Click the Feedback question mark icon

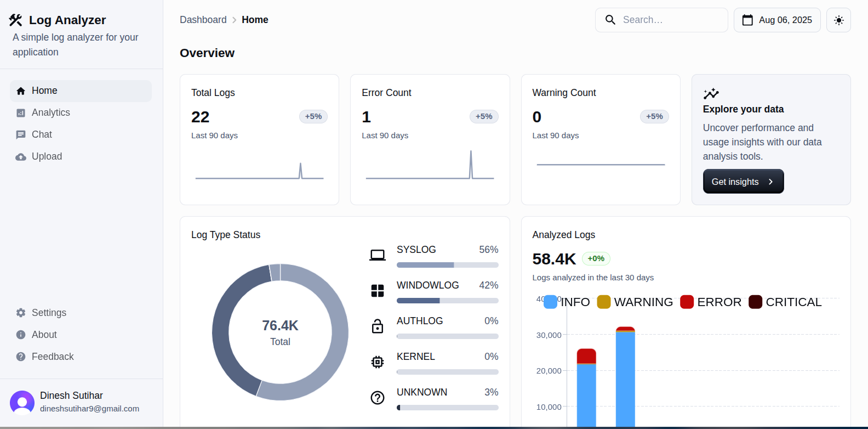(x=21, y=357)
